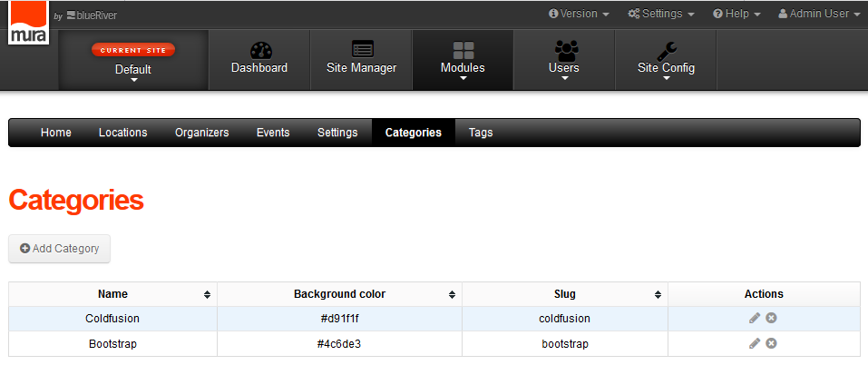Viewport: 868px width, 365px height.
Task: Sort by Background color column header
Action: (340, 294)
